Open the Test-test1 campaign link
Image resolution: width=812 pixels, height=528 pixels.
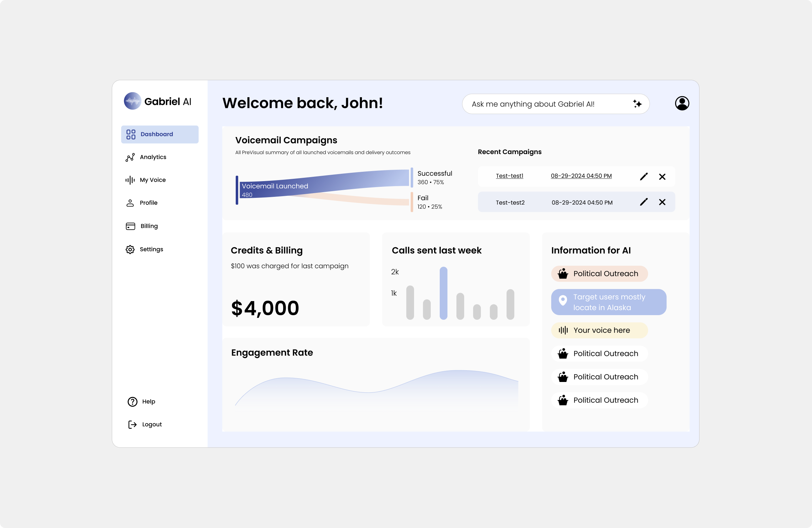tap(510, 176)
